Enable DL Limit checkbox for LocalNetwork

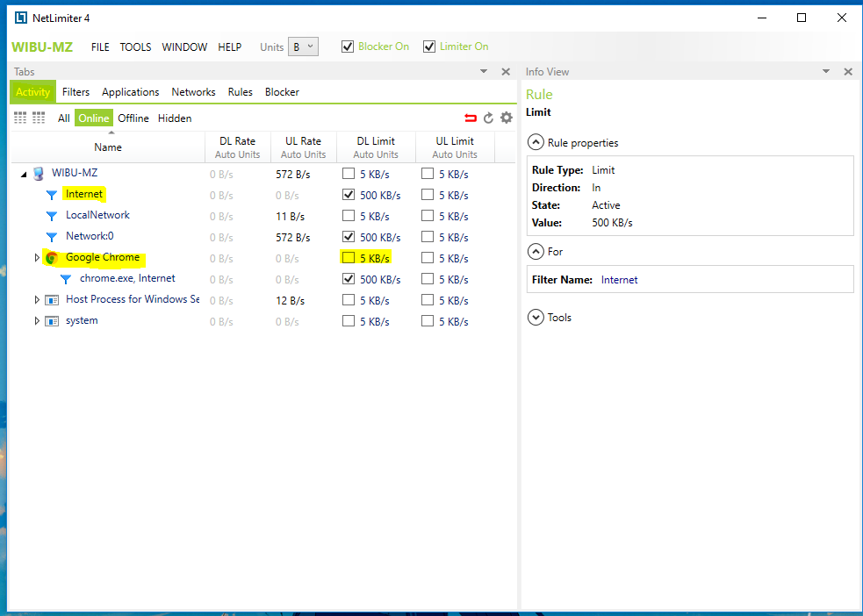point(349,216)
